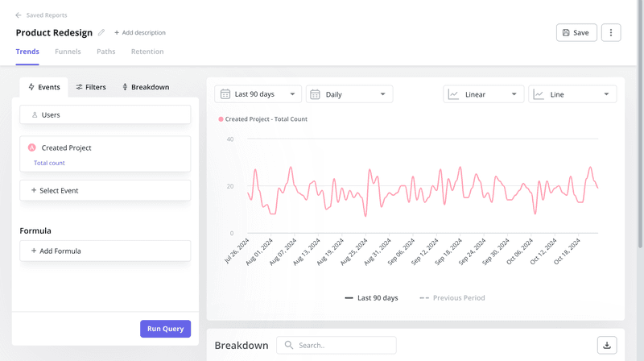Open the Filters tab
644x361 pixels.
(x=91, y=87)
